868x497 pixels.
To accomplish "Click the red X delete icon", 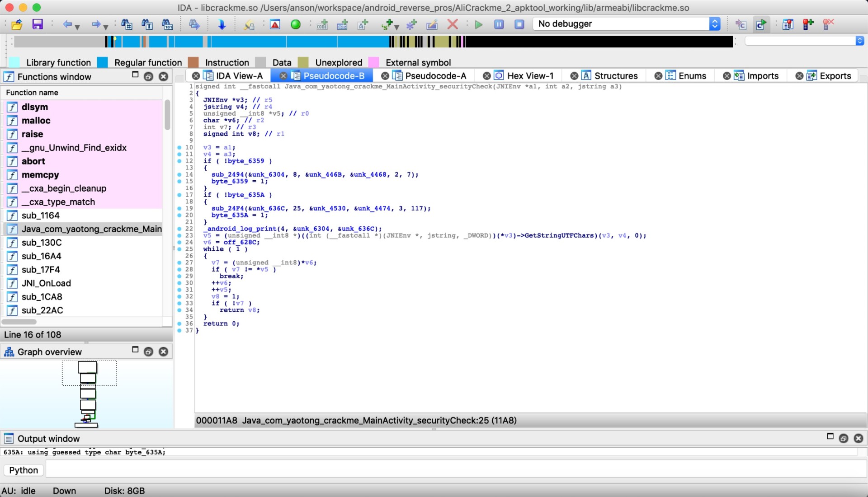I will pos(453,24).
